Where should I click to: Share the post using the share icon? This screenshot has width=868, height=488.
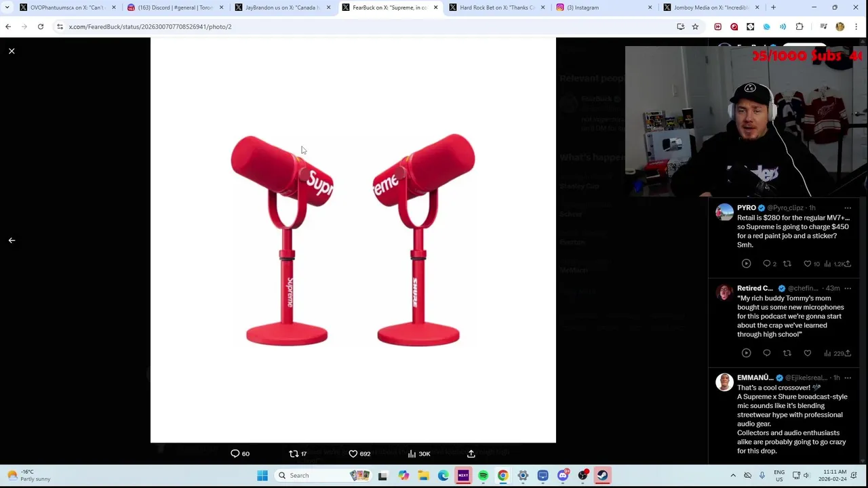[471, 453]
